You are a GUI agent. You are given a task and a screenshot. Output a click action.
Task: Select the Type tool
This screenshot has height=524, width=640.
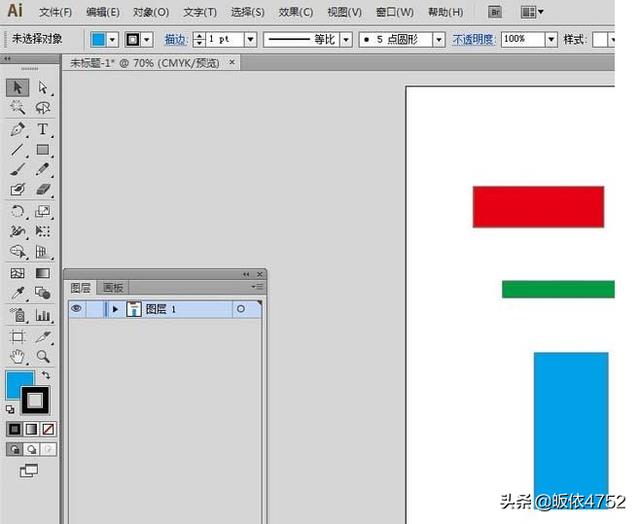42,129
